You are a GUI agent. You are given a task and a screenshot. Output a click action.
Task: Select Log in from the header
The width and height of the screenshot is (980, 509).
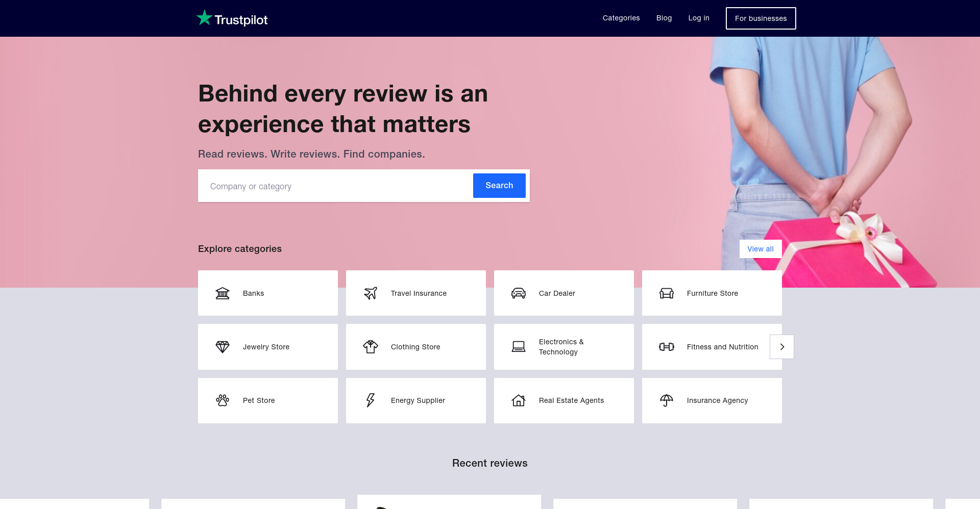coord(699,18)
